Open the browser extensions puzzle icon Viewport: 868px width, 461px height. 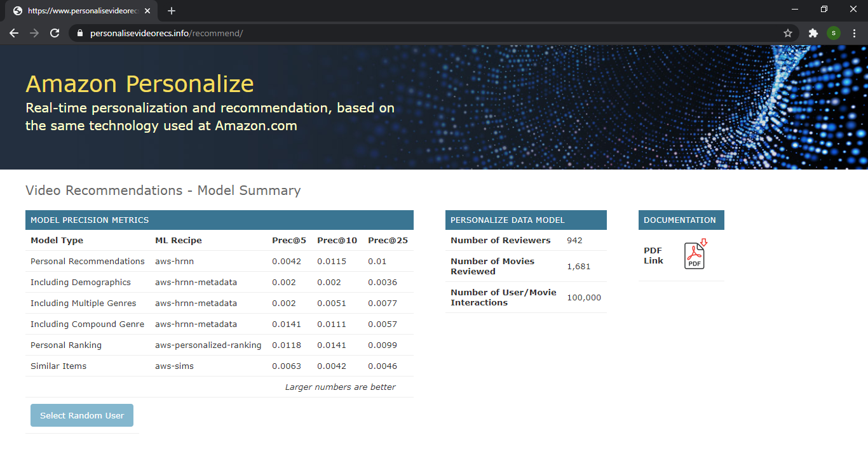[813, 33]
